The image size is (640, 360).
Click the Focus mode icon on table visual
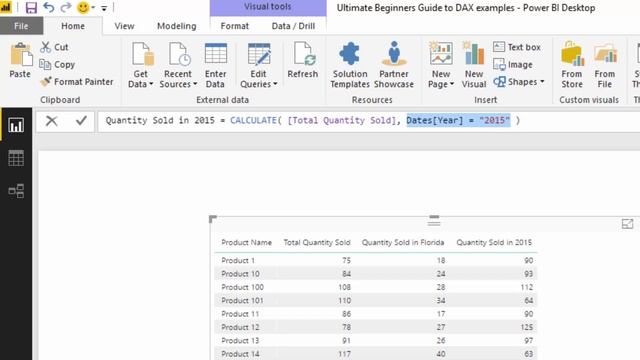627,223
